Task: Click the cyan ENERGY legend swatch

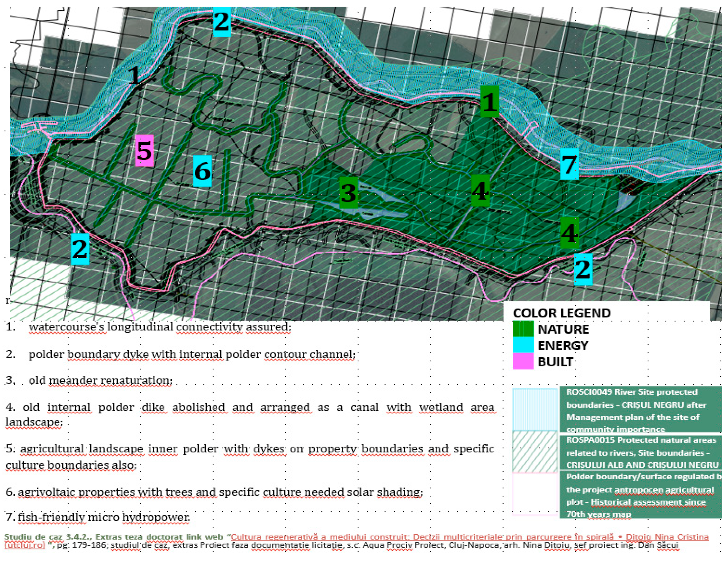Action: click(x=523, y=345)
